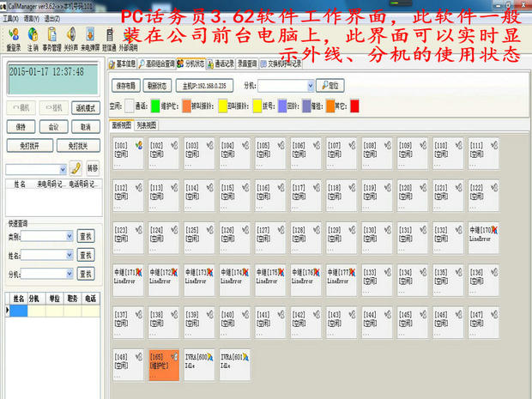
Task: Switch to the 列表视图 tab
Action: click(146, 125)
